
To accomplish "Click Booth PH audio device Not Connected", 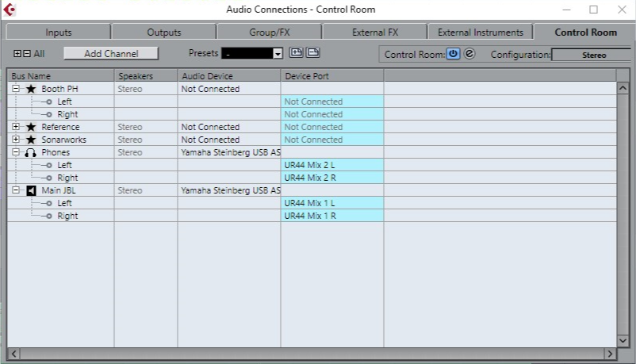I will (x=229, y=89).
